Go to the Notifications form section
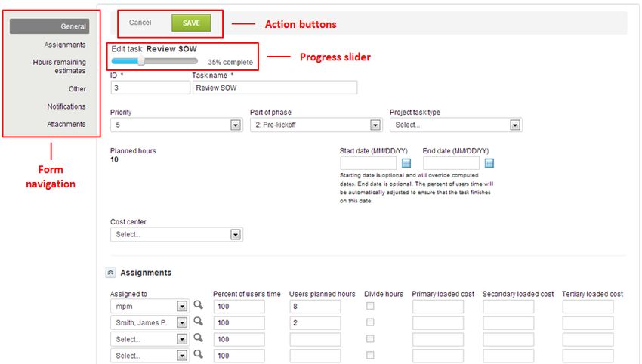This screenshot has height=364, width=642. (66, 106)
